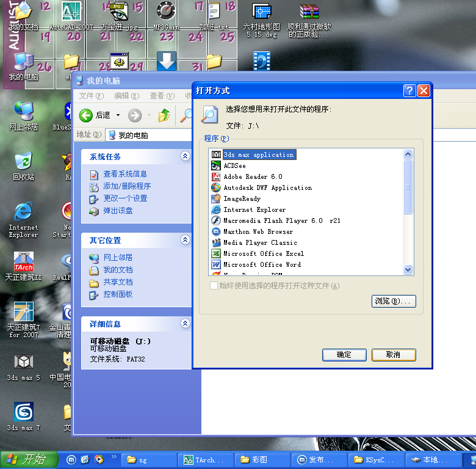
Task: Click 3ds max 7 desktop icon
Action: tap(23, 416)
